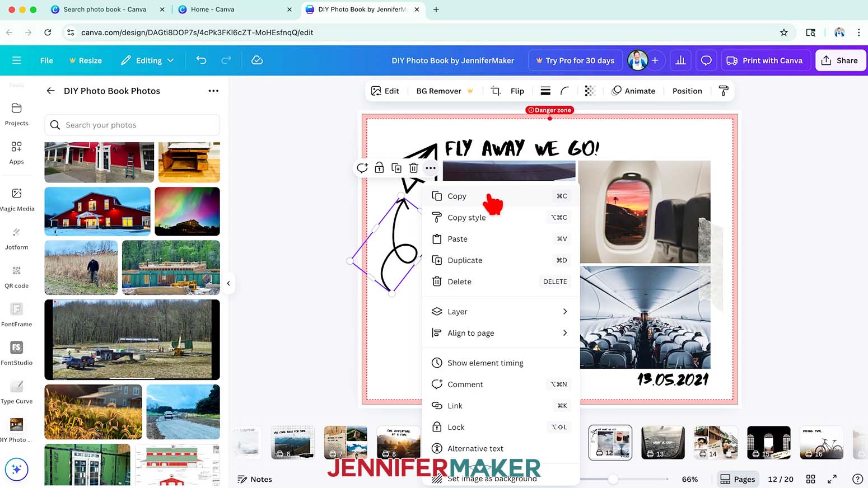Choose Comment from the context menu

500,384
